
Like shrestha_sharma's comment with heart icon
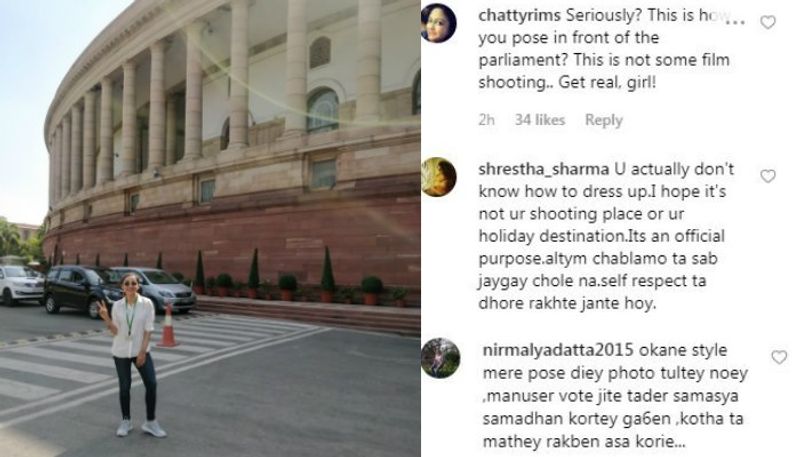pyautogui.click(x=768, y=176)
